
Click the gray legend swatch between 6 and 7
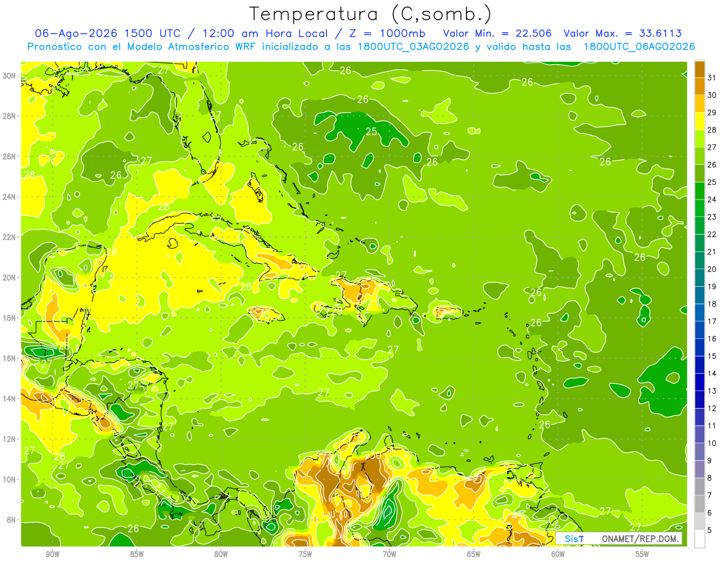pos(699,504)
